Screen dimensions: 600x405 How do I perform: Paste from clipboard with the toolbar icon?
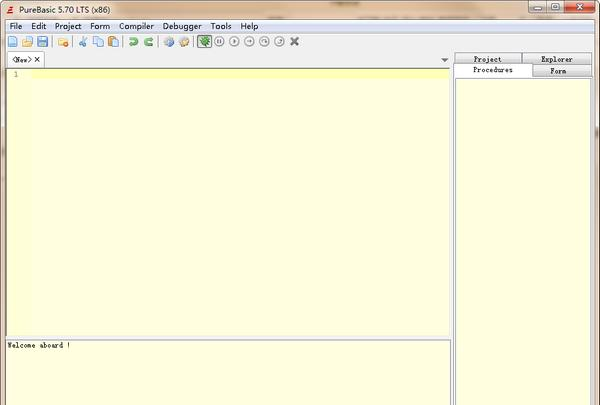click(x=113, y=41)
